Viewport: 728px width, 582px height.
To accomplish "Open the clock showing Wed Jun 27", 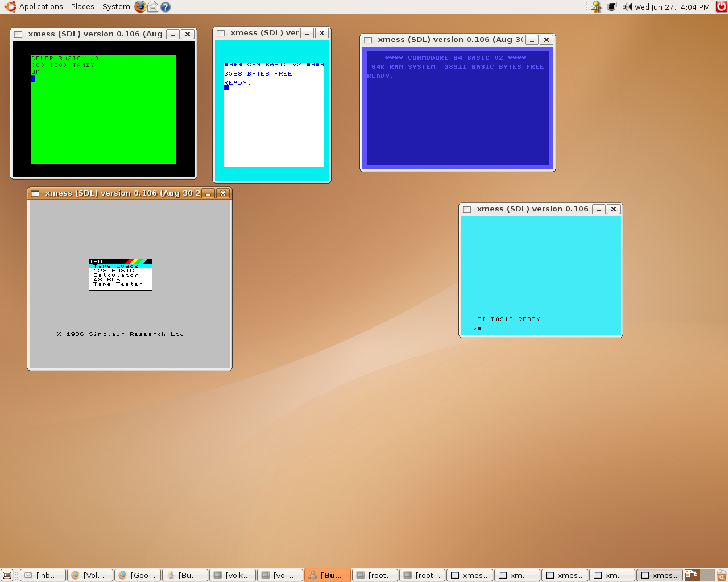I will 672,7.
